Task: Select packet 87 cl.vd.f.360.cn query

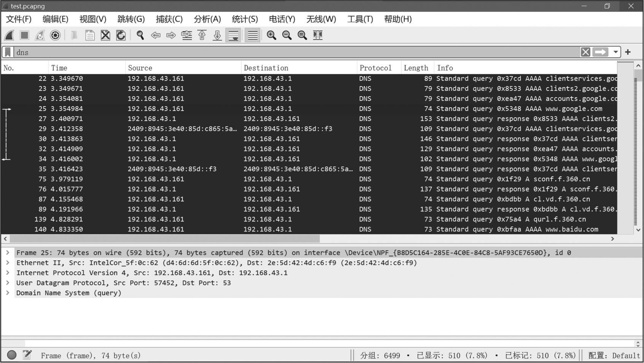Action: pos(309,199)
